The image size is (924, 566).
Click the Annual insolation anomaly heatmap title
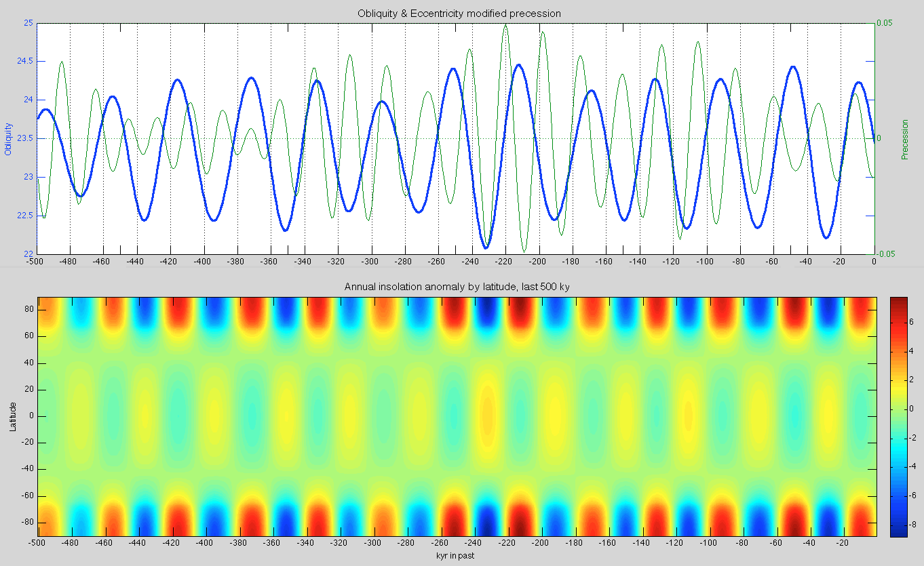click(457, 287)
